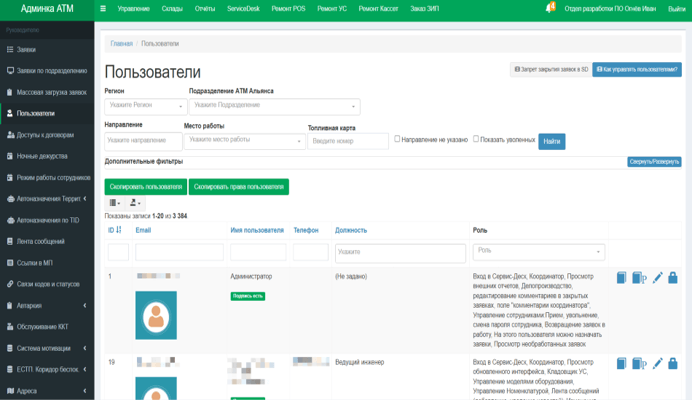
Task: Enable the Направление не указано checkbox
Action: [x=397, y=139]
